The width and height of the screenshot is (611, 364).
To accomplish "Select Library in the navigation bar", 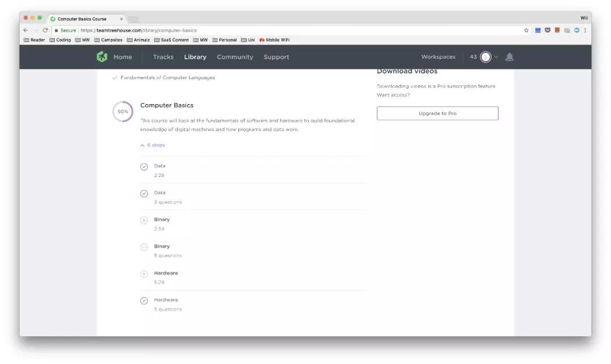I will (195, 57).
